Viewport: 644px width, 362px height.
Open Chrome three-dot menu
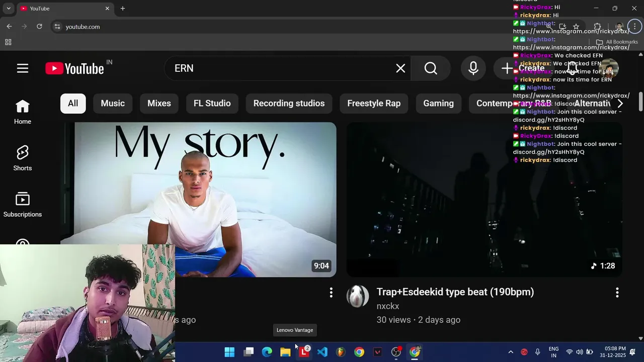pos(634,27)
